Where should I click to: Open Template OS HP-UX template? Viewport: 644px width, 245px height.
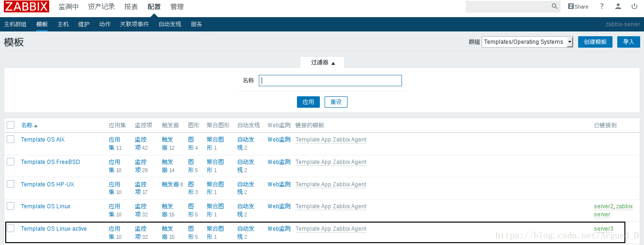(x=48, y=184)
